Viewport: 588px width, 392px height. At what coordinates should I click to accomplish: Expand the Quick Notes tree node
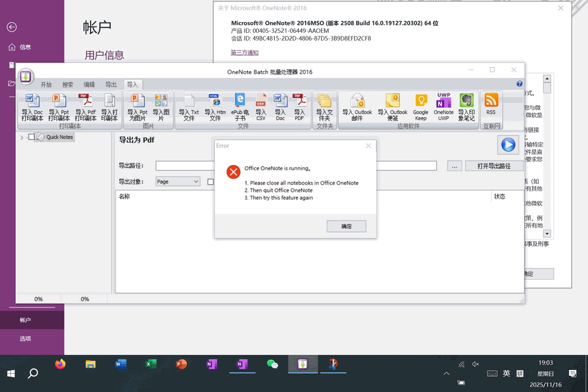pyautogui.click(x=22, y=137)
